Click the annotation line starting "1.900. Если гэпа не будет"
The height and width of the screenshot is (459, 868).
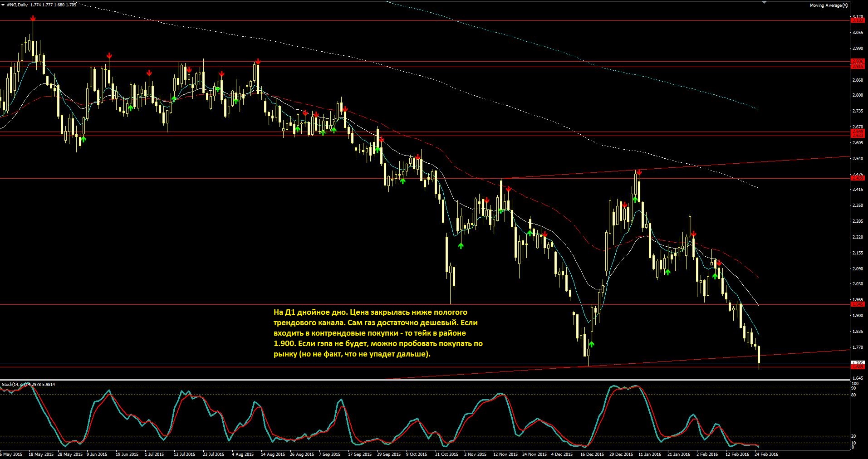378,344
